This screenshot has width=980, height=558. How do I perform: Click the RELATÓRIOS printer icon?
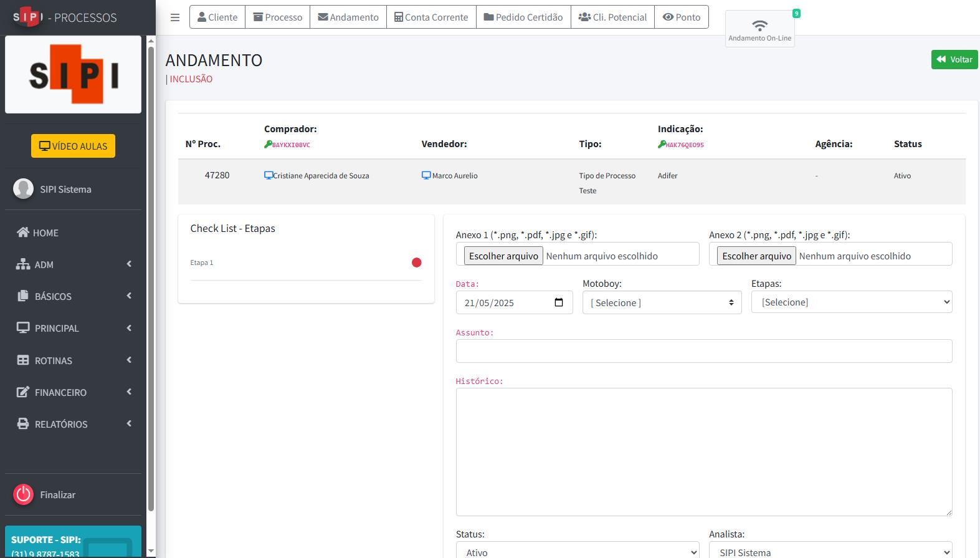pos(23,424)
